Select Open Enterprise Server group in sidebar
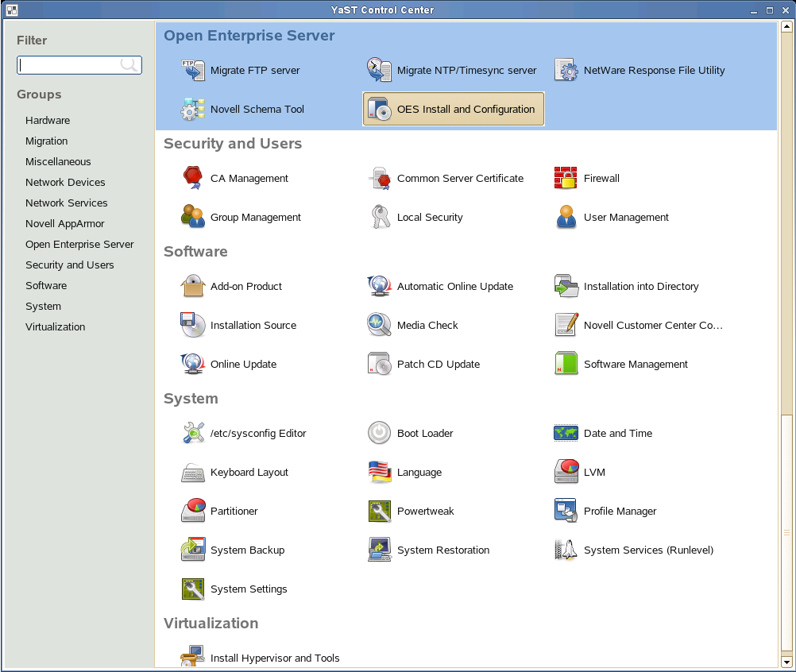Viewport: 796px width, 672px height. coord(79,244)
